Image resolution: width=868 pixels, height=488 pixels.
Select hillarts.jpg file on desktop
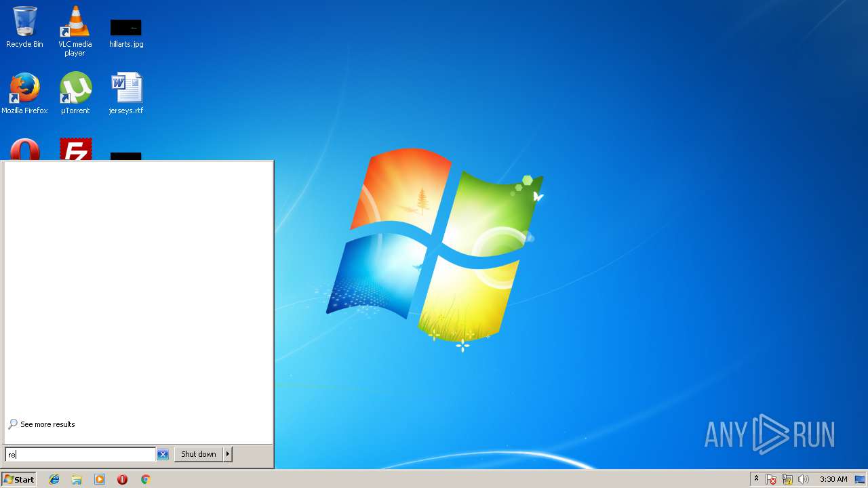pyautogui.click(x=126, y=33)
